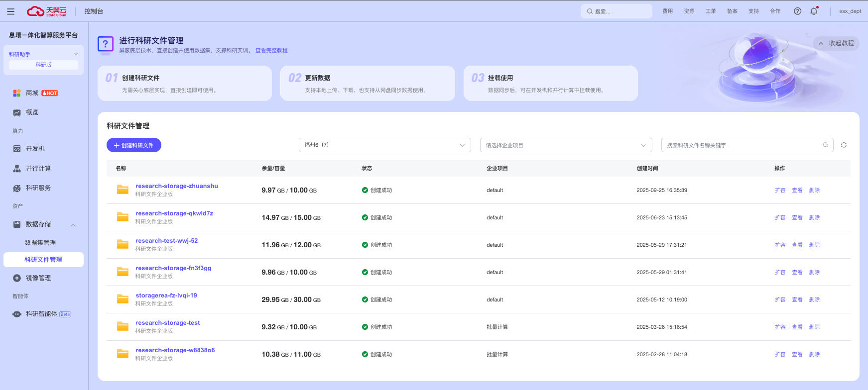The height and width of the screenshot is (390, 868).
Task: Collapse the tutorial with 收起教程
Action: pyautogui.click(x=836, y=43)
